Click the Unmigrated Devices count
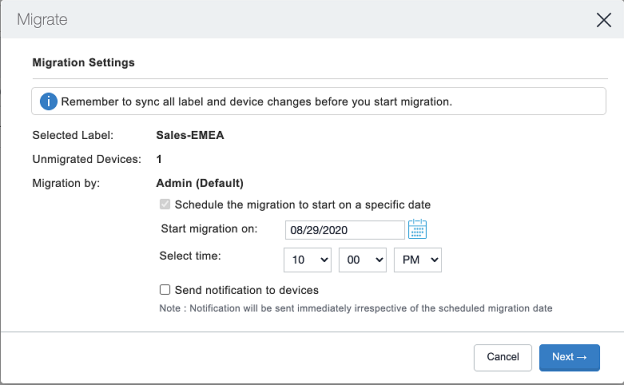 [x=159, y=159]
